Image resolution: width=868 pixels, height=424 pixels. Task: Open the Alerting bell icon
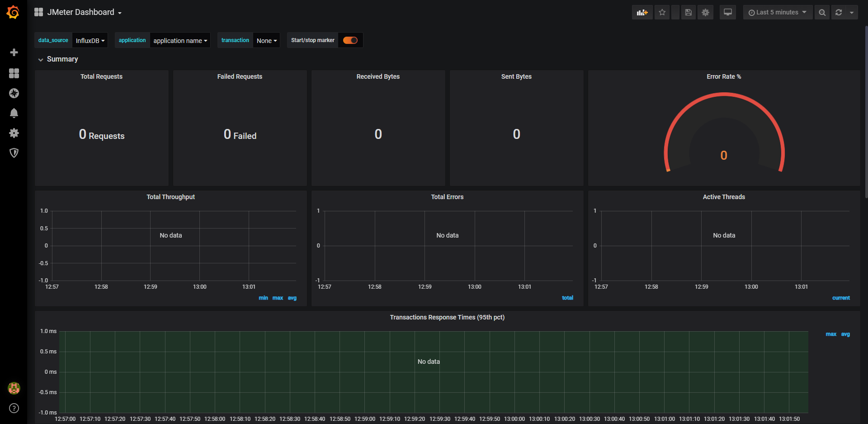[x=14, y=113]
